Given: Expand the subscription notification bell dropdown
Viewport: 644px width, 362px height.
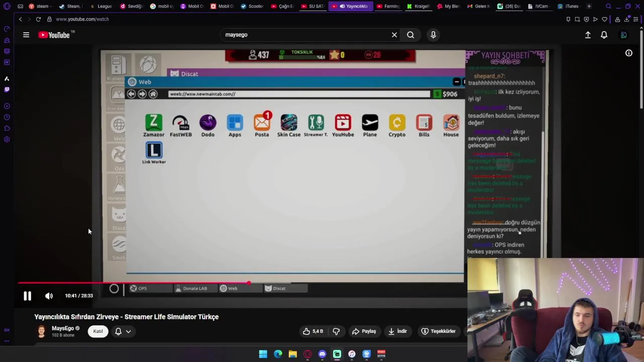Looking at the screenshot, I should coord(123,331).
